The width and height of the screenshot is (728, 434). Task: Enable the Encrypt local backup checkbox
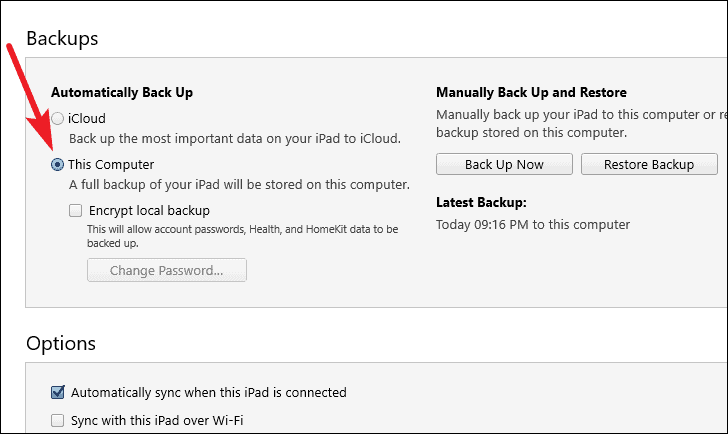click(75, 211)
